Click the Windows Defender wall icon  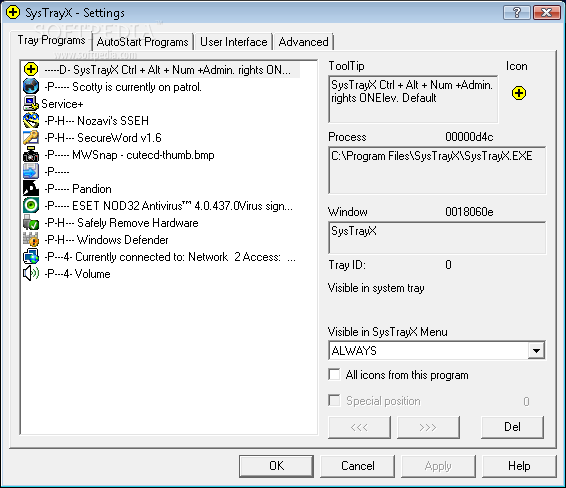click(x=31, y=240)
